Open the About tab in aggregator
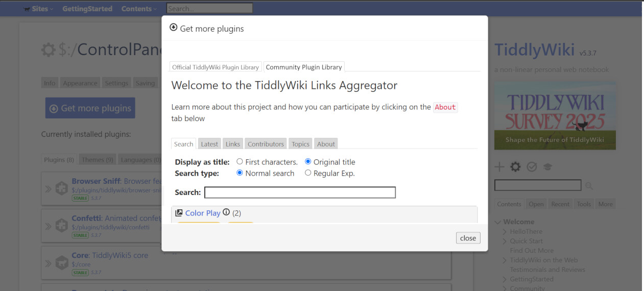 [326, 144]
